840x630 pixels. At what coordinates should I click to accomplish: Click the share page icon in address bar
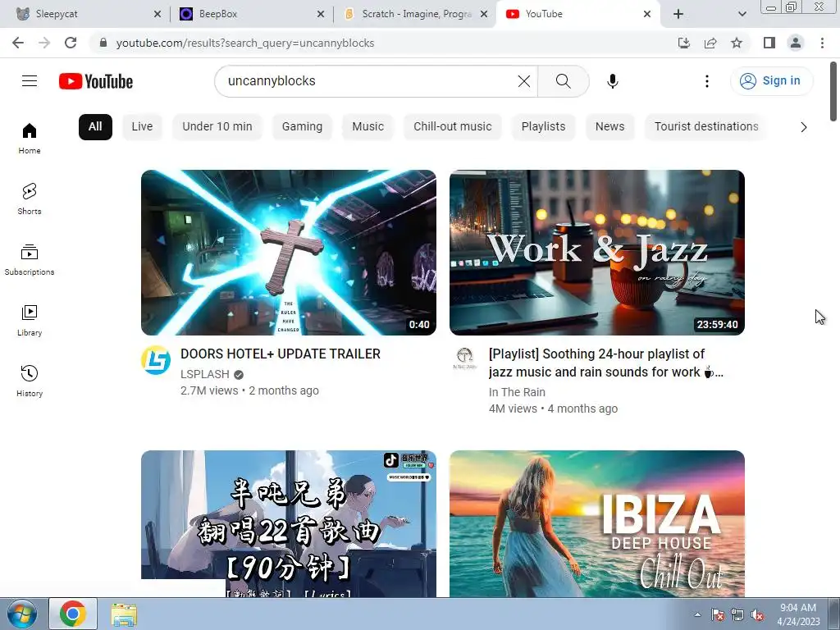(x=710, y=43)
